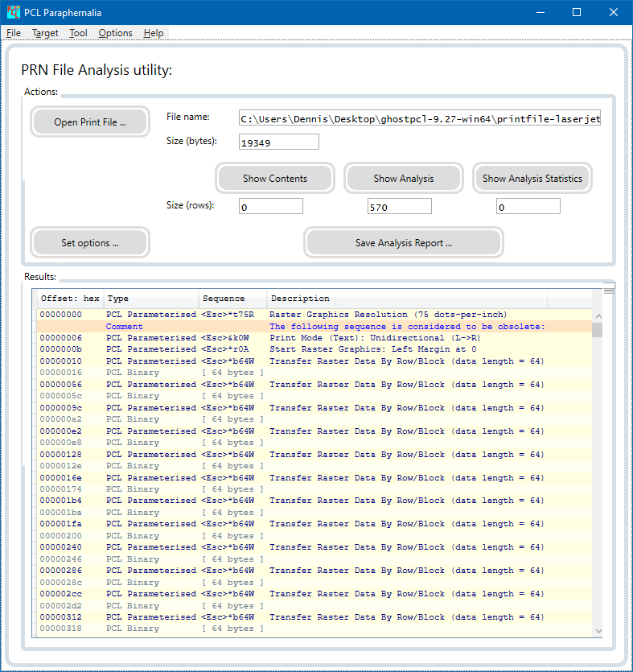Select row with offset 00000006
Screen dimensions: 633x672
[314, 338]
